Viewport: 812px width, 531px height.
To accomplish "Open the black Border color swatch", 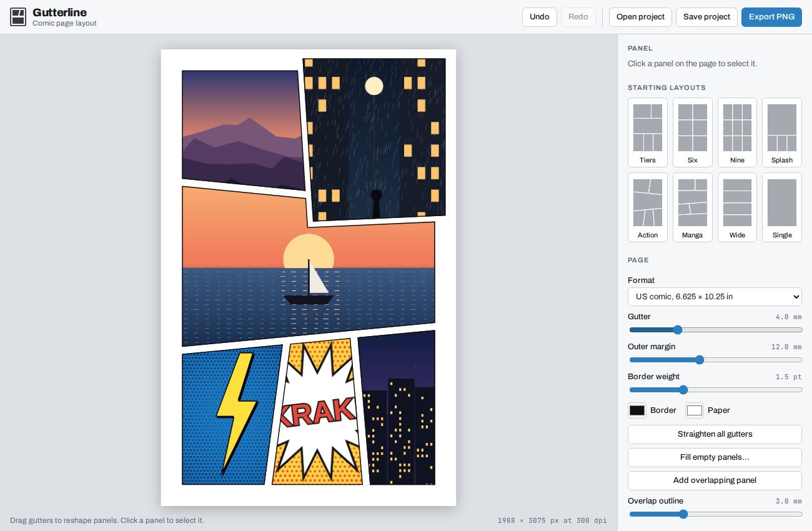I will pos(637,410).
